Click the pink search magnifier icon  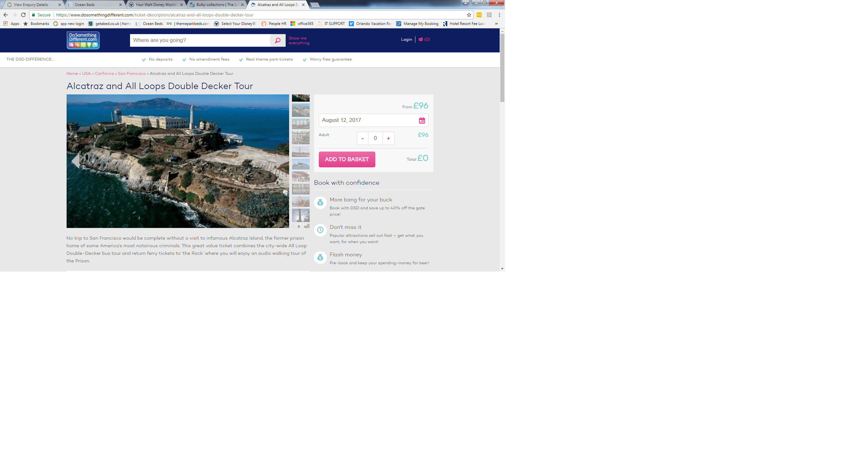277,40
